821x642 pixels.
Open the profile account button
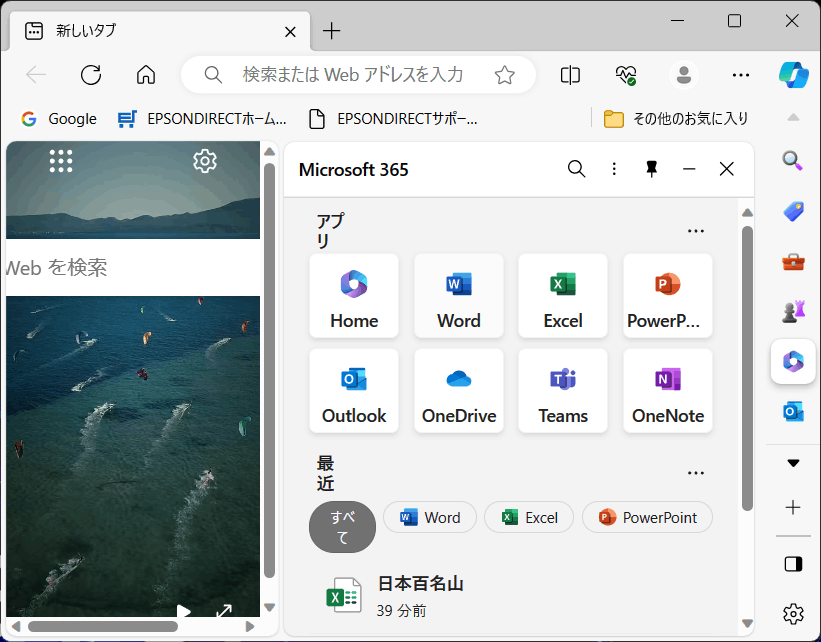pos(684,75)
